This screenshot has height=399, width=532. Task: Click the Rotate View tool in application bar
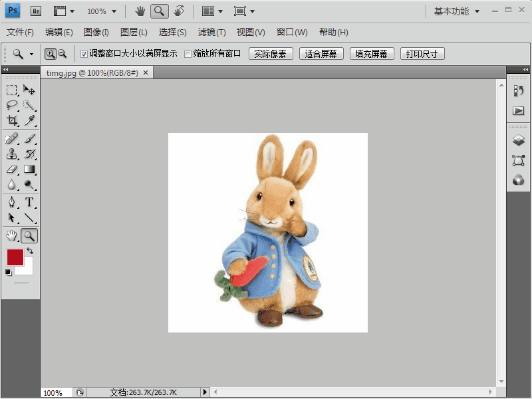point(179,11)
